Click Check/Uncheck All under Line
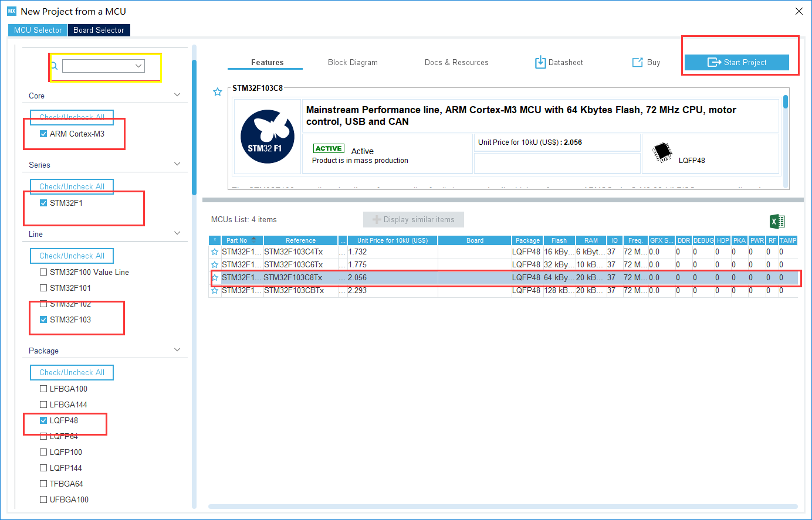Image resolution: width=812 pixels, height=520 pixels. pos(72,256)
